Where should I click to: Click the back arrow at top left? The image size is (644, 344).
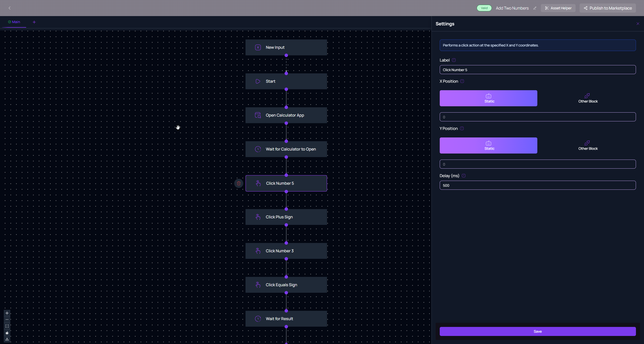coord(10,8)
